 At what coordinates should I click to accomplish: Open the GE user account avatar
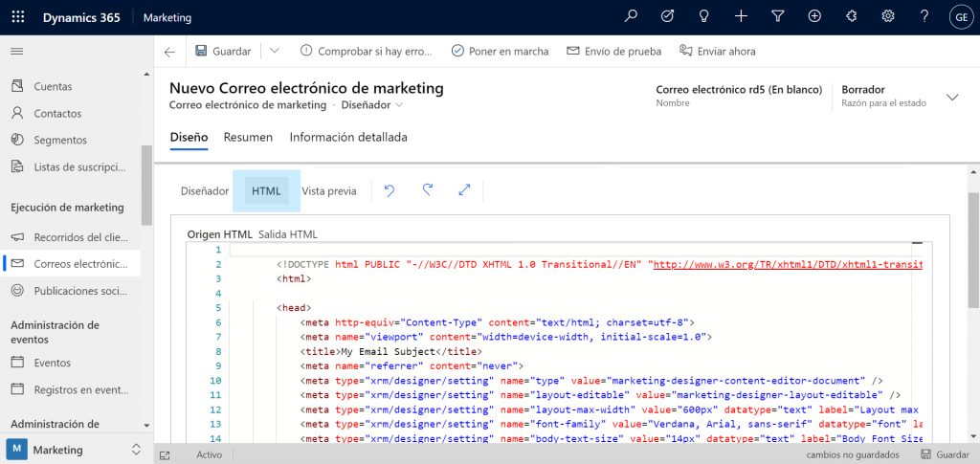point(961,17)
